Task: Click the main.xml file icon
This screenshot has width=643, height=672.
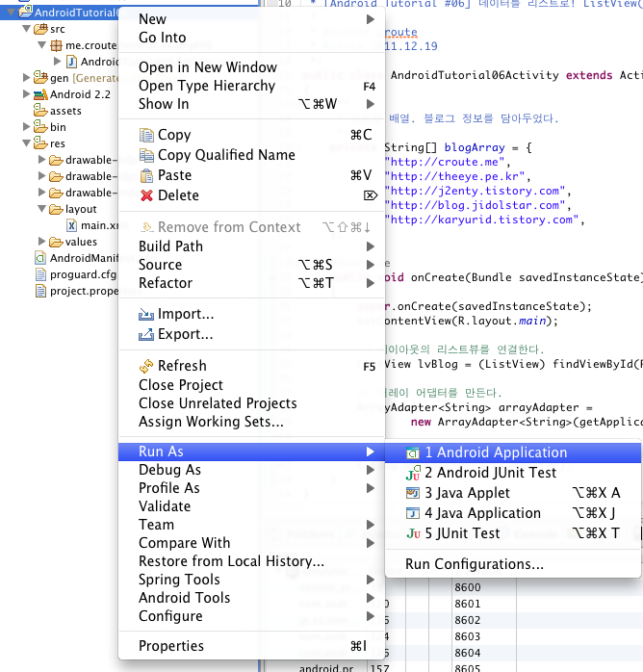Action: 71,225
